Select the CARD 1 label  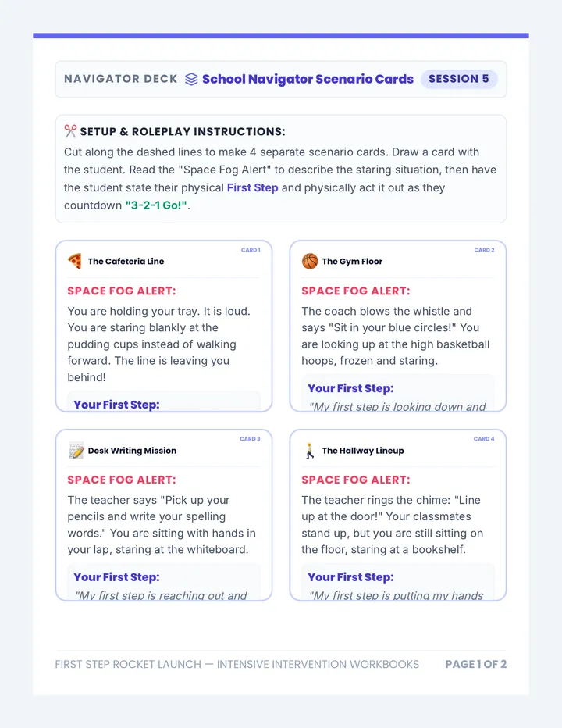coord(251,250)
